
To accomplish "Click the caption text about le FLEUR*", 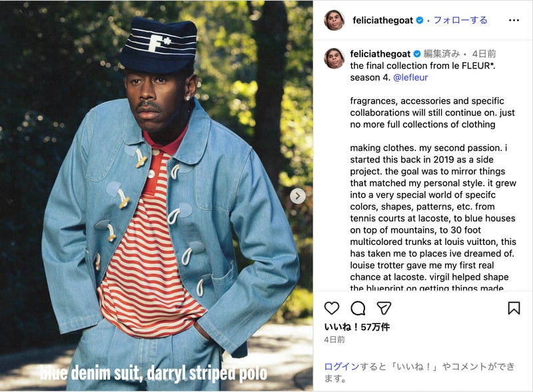I will click(423, 71).
